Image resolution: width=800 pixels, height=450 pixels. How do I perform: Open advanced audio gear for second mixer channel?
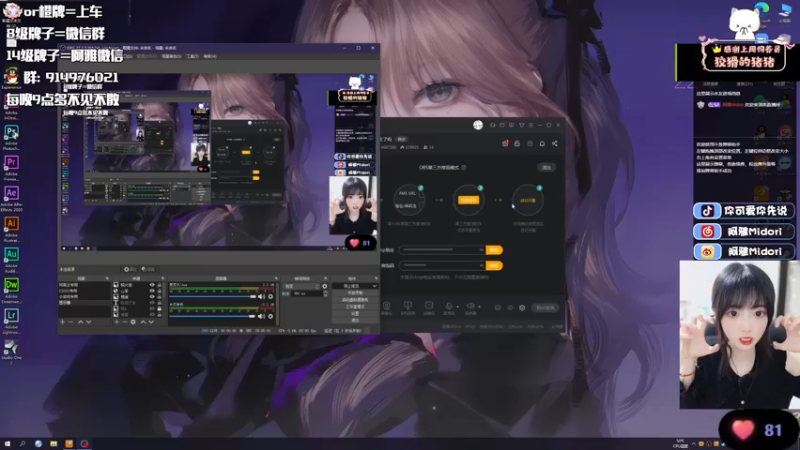270,316
